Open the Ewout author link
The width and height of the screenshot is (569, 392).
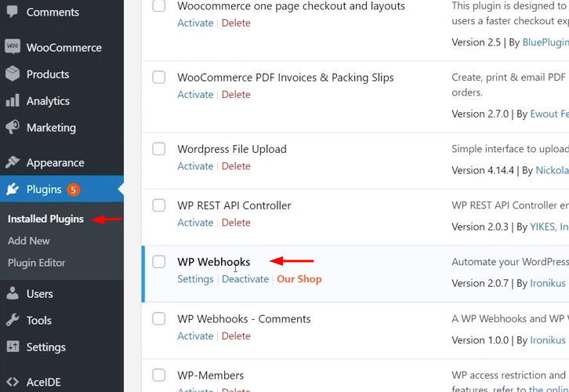(x=549, y=114)
